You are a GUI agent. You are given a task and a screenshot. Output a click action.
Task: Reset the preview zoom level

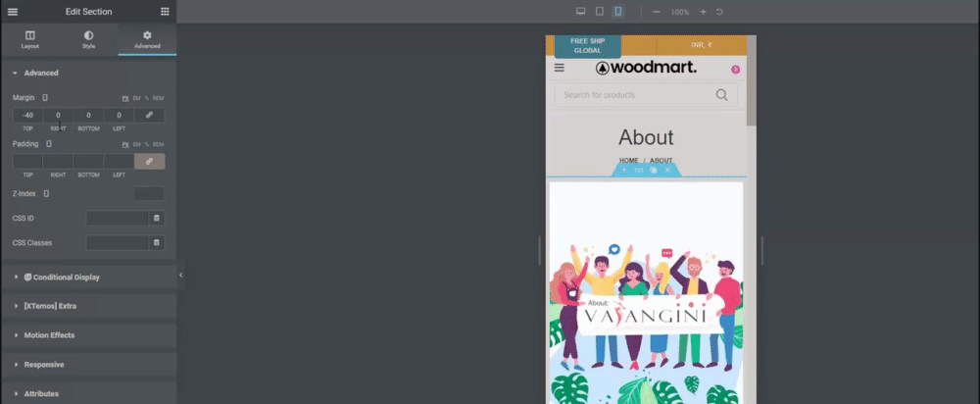coord(719,12)
